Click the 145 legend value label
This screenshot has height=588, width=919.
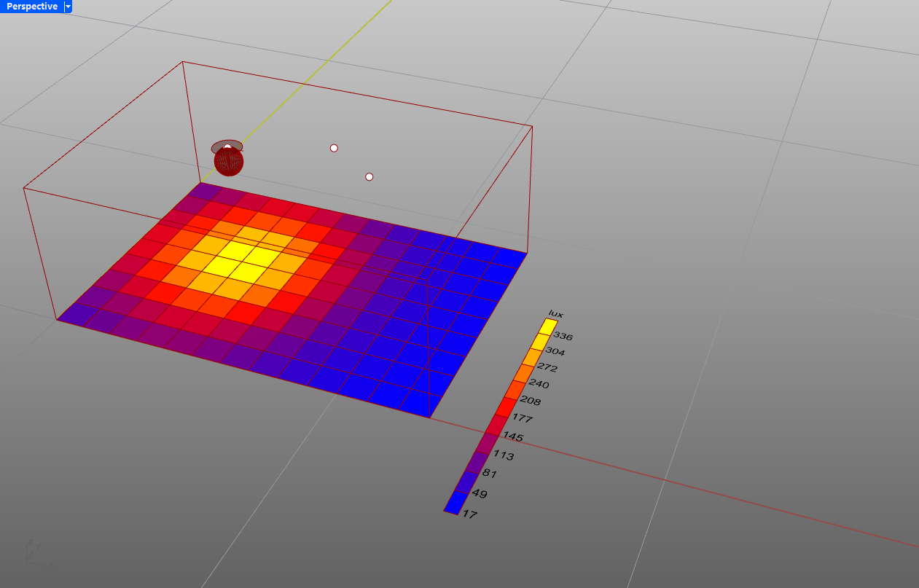point(513,437)
